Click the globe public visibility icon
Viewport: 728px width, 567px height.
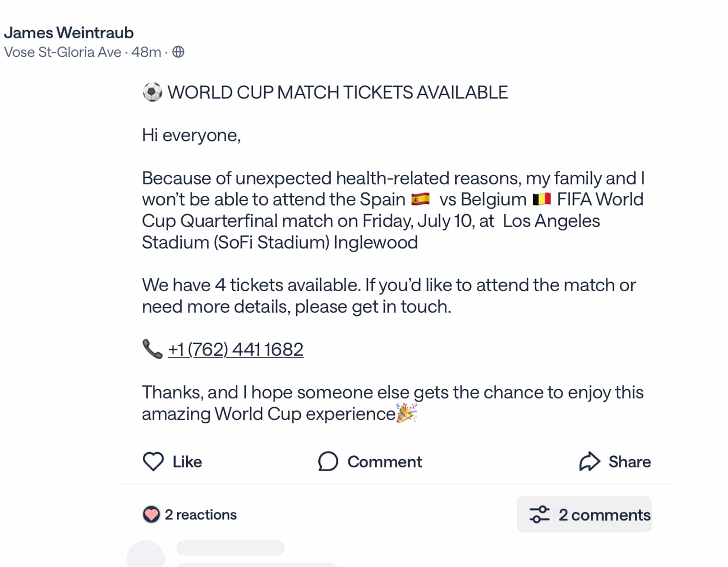tap(178, 52)
